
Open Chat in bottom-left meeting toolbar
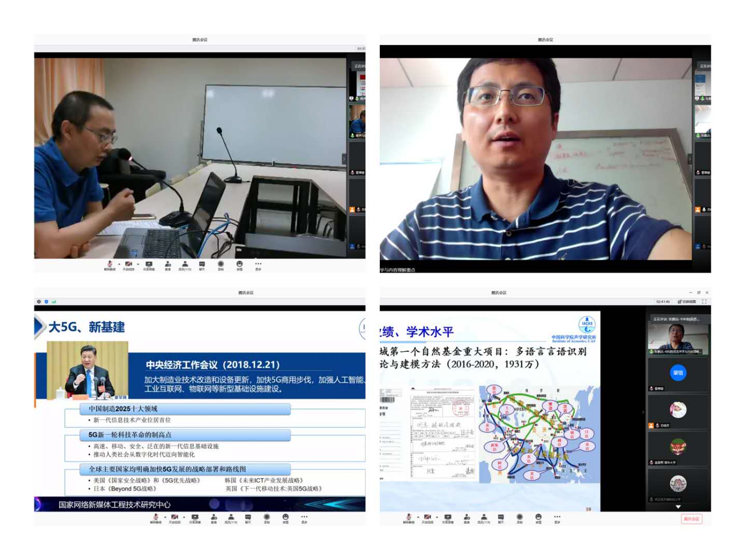pos(248,517)
